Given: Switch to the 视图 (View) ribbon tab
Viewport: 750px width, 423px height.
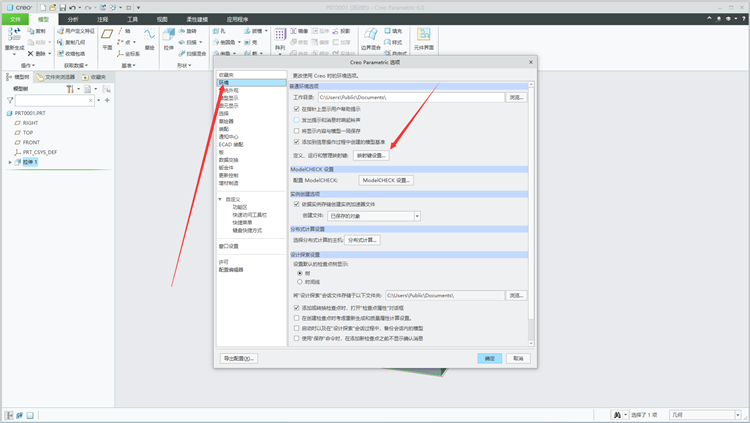Looking at the screenshot, I should point(162,19).
